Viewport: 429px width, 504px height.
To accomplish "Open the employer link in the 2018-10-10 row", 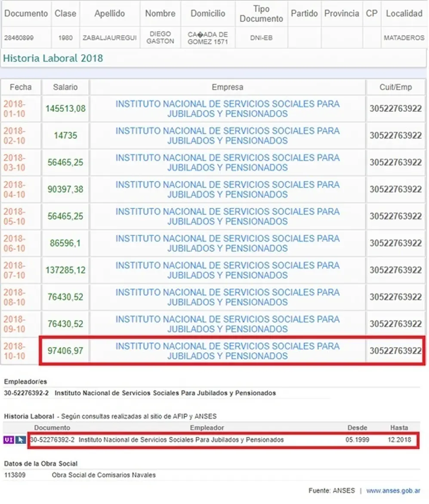I will 227,351.
